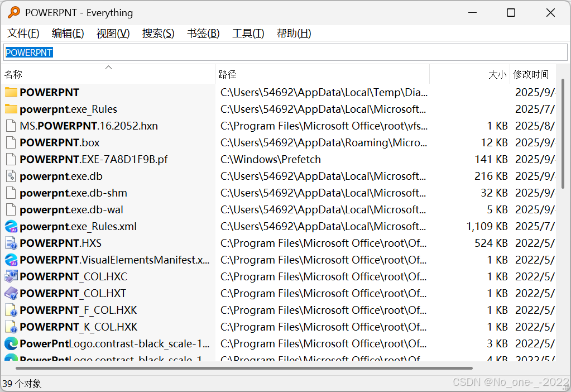This screenshot has width=571, height=392.
Task: Open the 搜索(S) menu
Action: (158, 34)
